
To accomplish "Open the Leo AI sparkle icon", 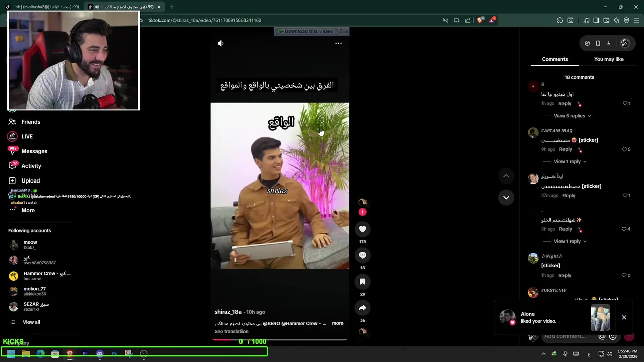I will [616, 20].
